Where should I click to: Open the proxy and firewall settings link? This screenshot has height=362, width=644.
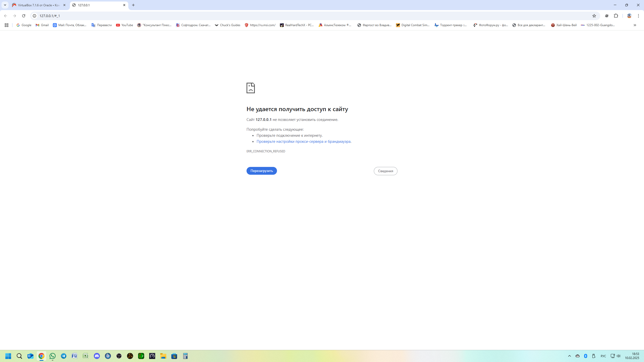(x=303, y=142)
